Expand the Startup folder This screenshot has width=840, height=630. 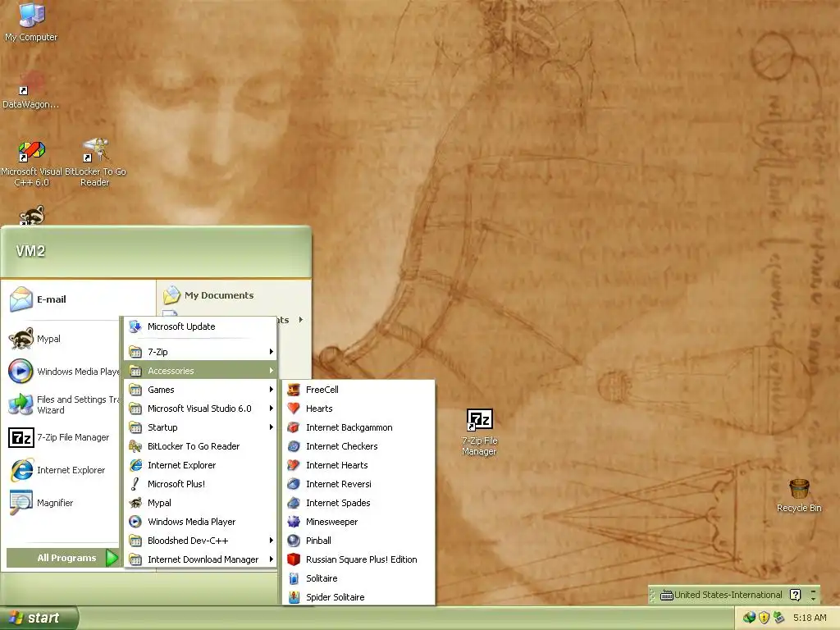coord(200,427)
